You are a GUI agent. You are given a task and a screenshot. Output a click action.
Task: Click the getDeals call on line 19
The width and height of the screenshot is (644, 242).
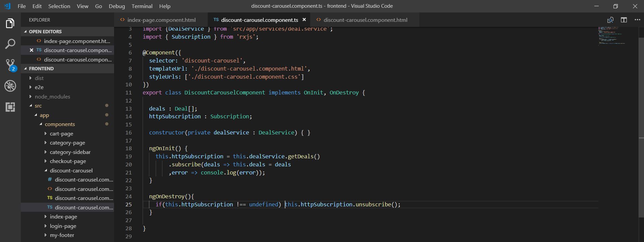click(301, 156)
